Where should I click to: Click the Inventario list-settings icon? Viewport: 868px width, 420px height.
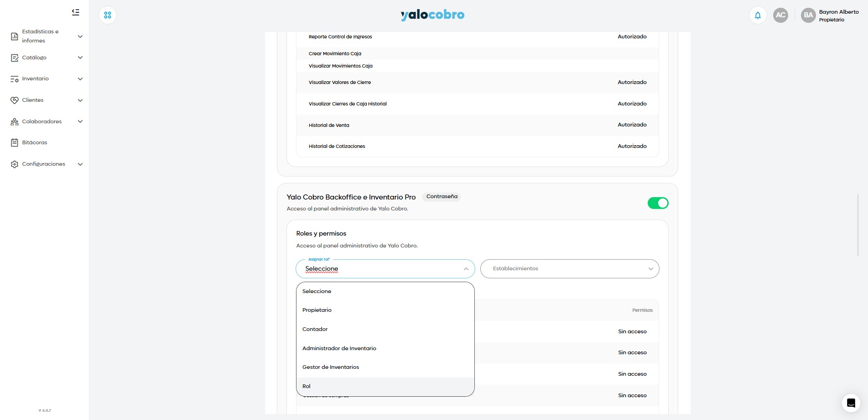click(x=15, y=79)
